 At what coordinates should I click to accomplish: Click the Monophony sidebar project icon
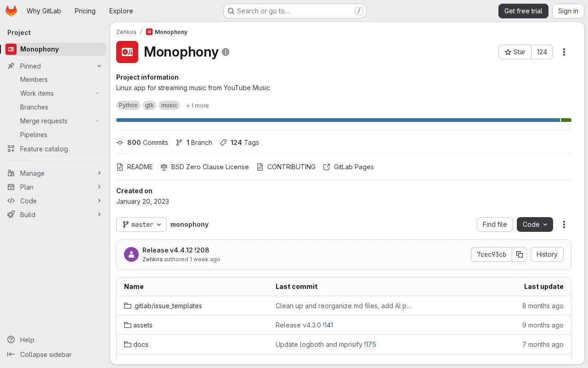click(x=11, y=49)
